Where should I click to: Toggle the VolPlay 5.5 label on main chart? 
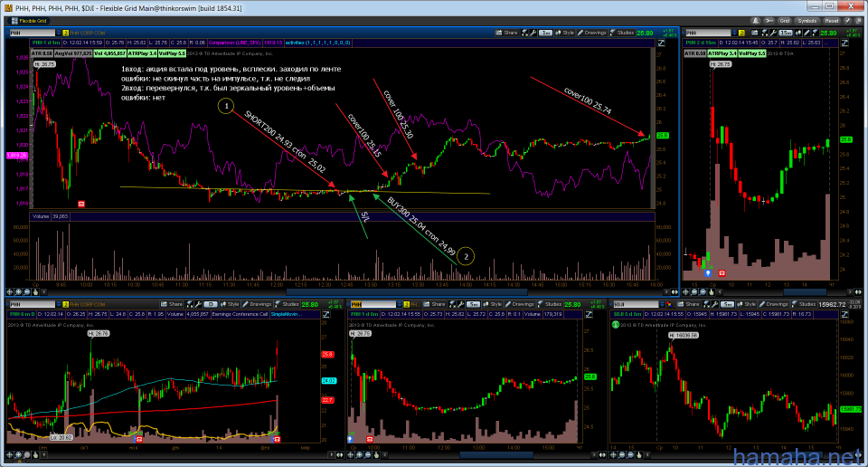172,53
